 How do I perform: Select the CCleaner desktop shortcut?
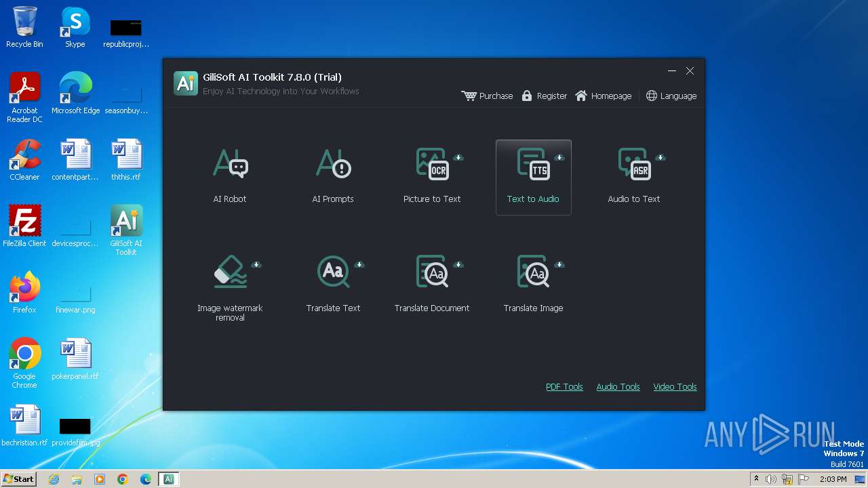[x=24, y=160]
